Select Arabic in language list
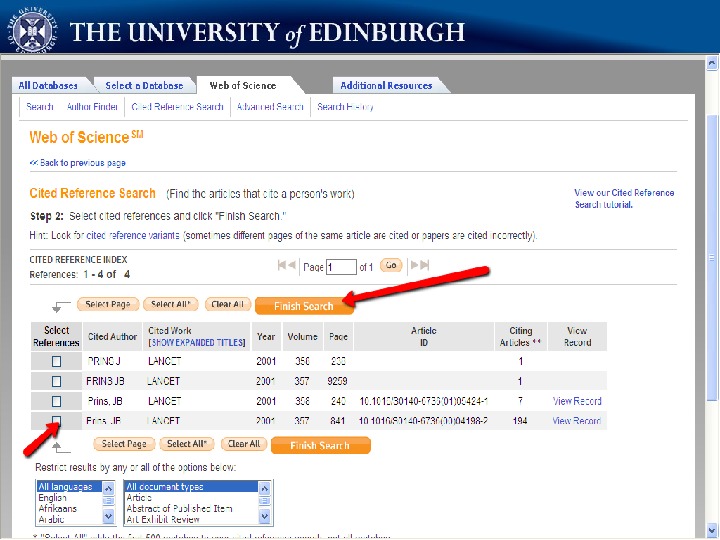The height and width of the screenshot is (540, 720). (x=69, y=519)
